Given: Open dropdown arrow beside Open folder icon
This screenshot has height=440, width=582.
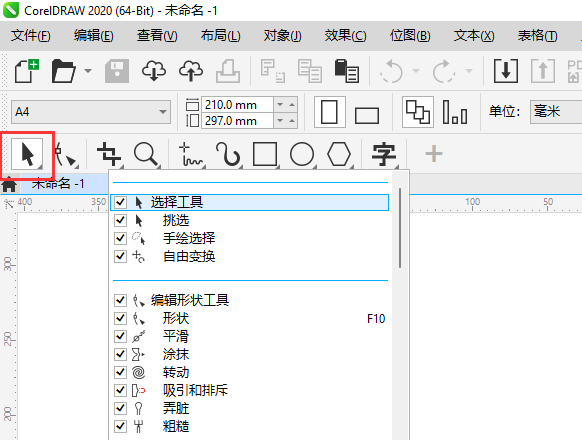Looking at the screenshot, I should click(88, 71).
